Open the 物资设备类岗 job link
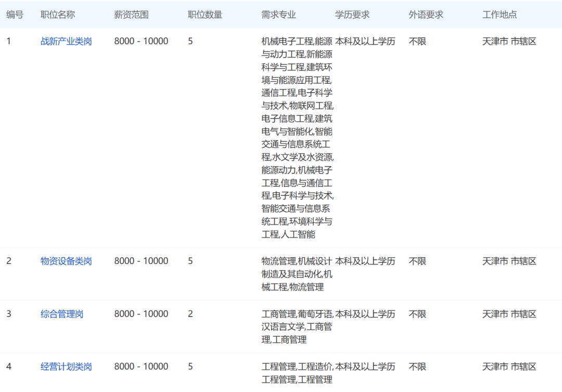This screenshot has height=392, width=562. [x=66, y=261]
